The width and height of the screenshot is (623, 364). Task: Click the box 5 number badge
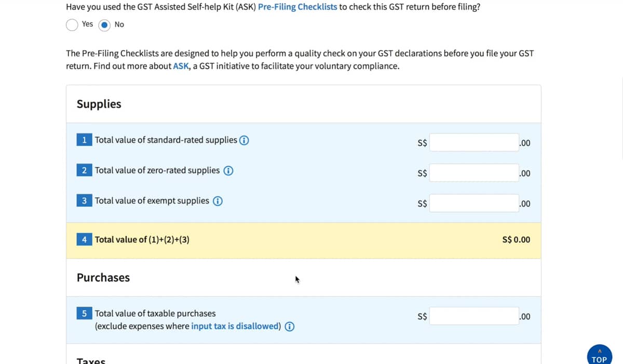pyautogui.click(x=85, y=314)
